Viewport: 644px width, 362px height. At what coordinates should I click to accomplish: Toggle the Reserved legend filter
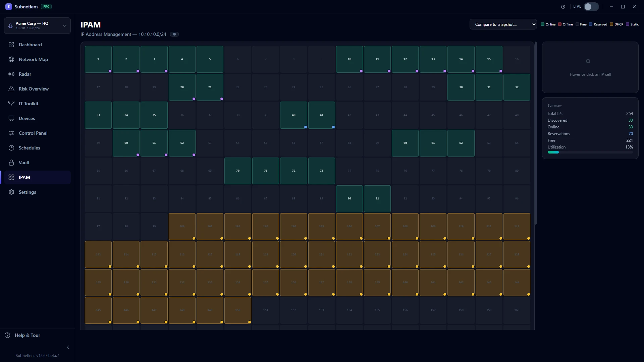pyautogui.click(x=598, y=24)
